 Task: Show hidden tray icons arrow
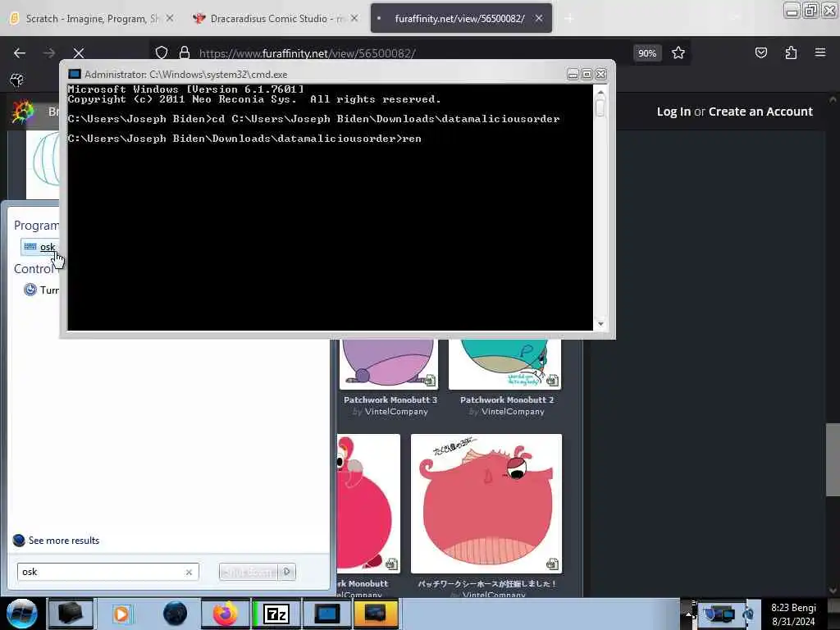688,614
